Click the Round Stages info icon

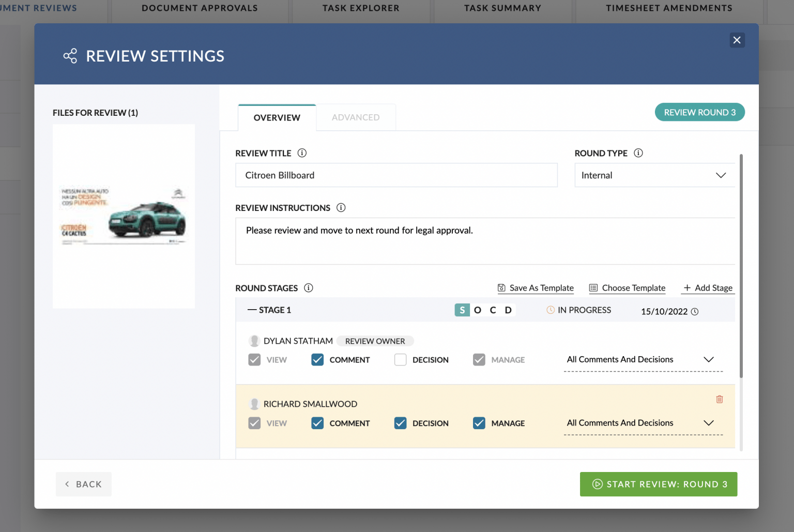[309, 288]
